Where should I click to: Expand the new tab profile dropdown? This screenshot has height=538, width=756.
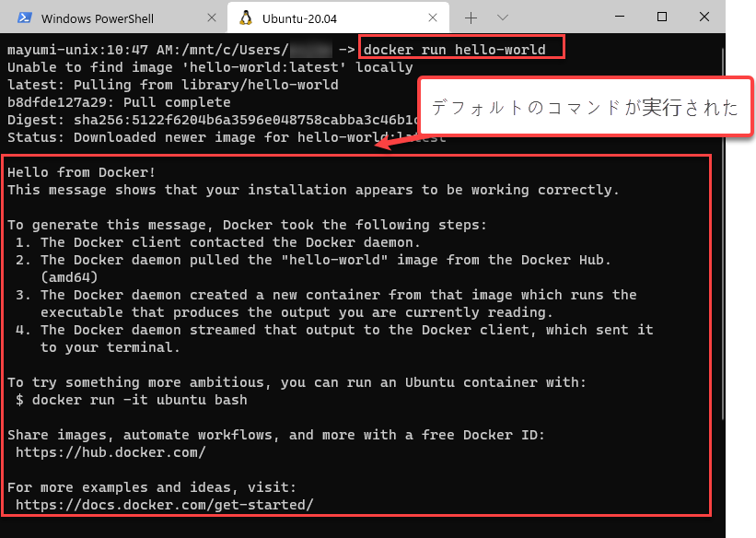pos(503,18)
